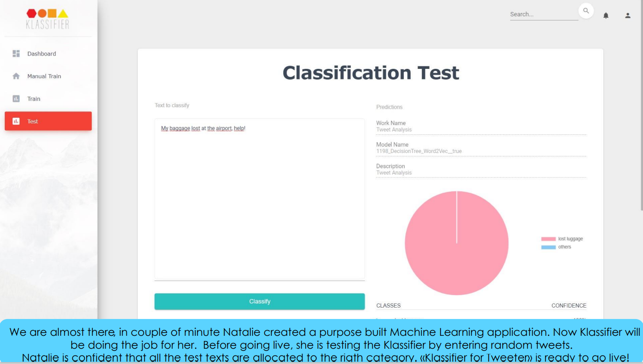
Task: Click the Test chart icon in sidebar
Action: [16, 121]
